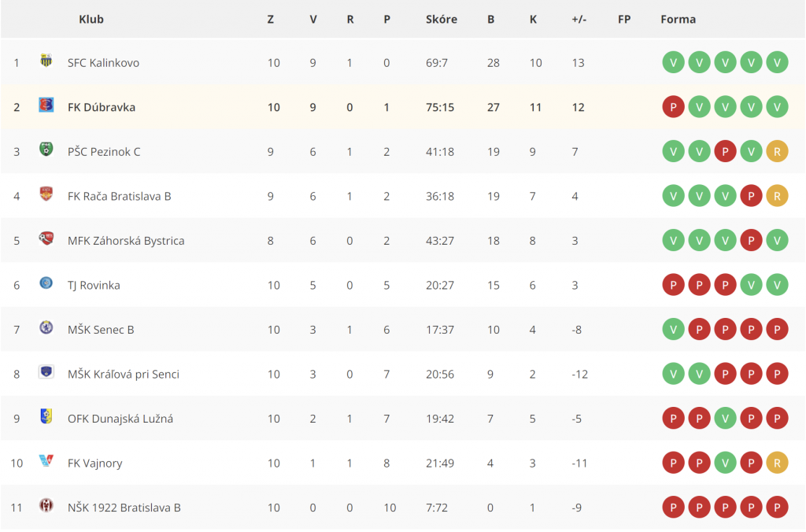806x532 pixels.
Task: Open the SFC Kalinkovo team name
Action: point(103,63)
